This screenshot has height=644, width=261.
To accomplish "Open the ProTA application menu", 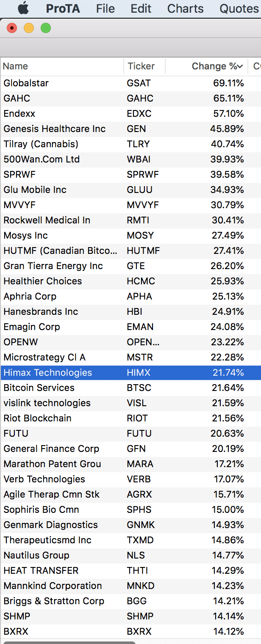I will pos(63,8).
